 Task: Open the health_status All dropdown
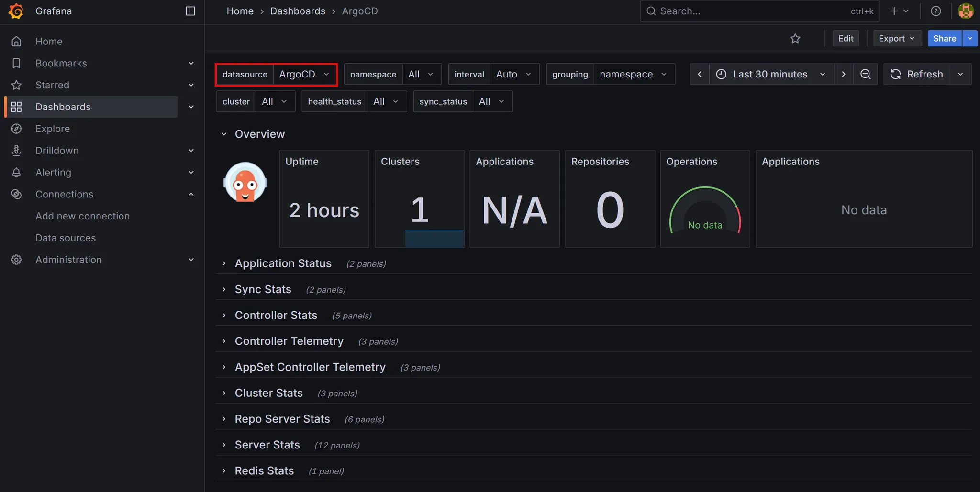tap(387, 101)
